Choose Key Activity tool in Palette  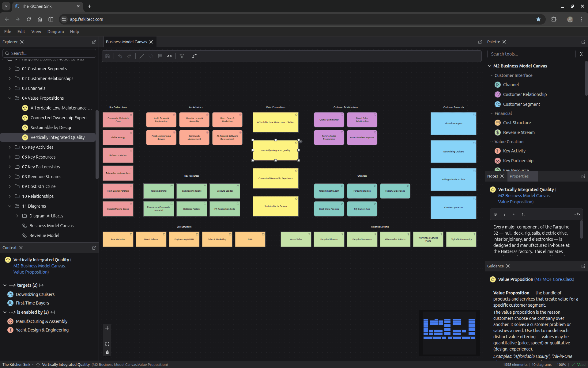(x=514, y=151)
